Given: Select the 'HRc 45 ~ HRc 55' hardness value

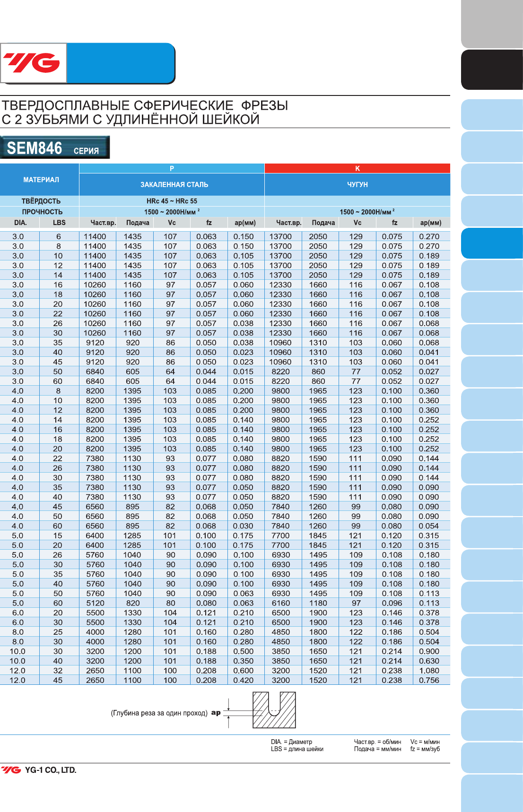Looking at the screenshot, I should pos(172,201).
